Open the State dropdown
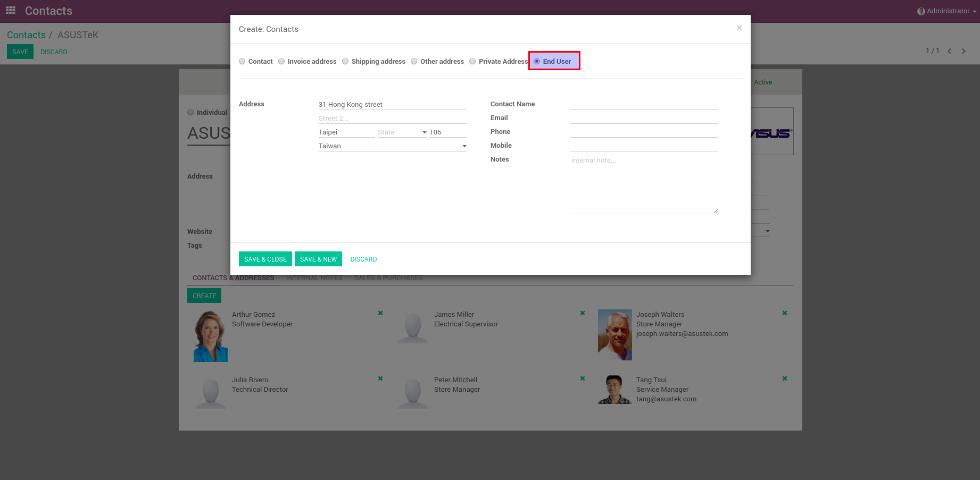This screenshot has width=980, height=480. pos(402,132)
